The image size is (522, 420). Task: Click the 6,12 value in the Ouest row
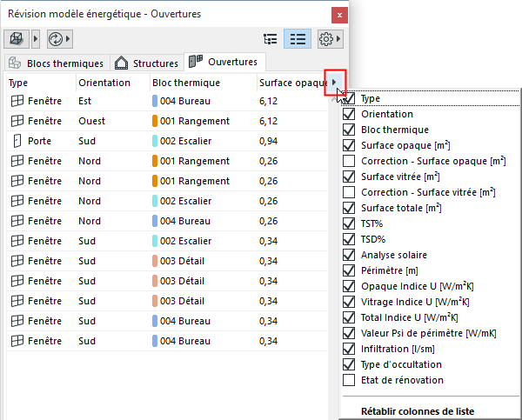[x=268, y=121]
